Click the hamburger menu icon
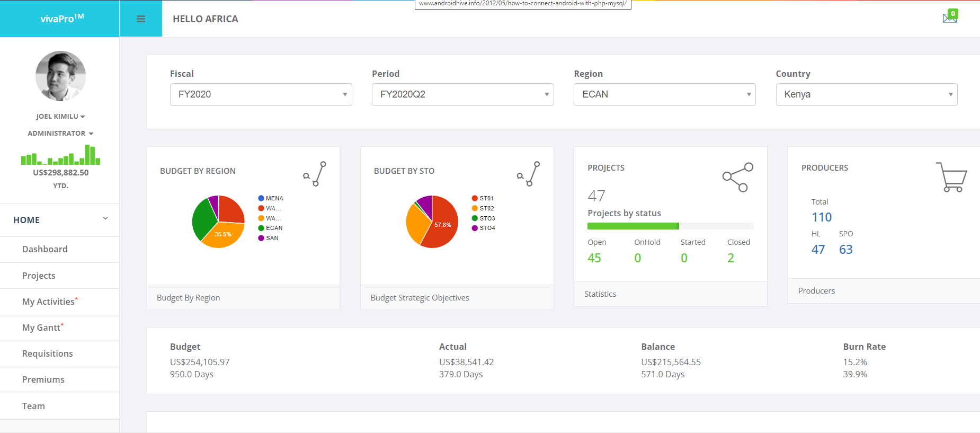The width and height of the screenshot is (980, 433). (140, 19)
